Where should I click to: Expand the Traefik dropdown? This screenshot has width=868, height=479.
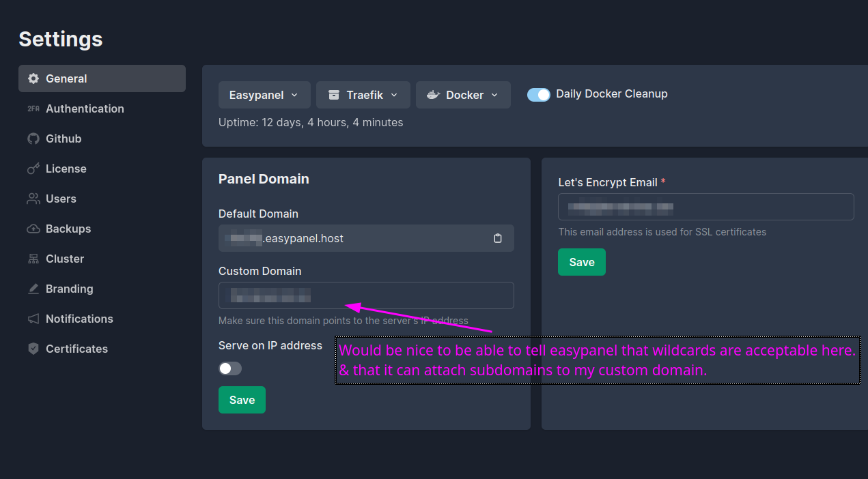pos(363,95)
